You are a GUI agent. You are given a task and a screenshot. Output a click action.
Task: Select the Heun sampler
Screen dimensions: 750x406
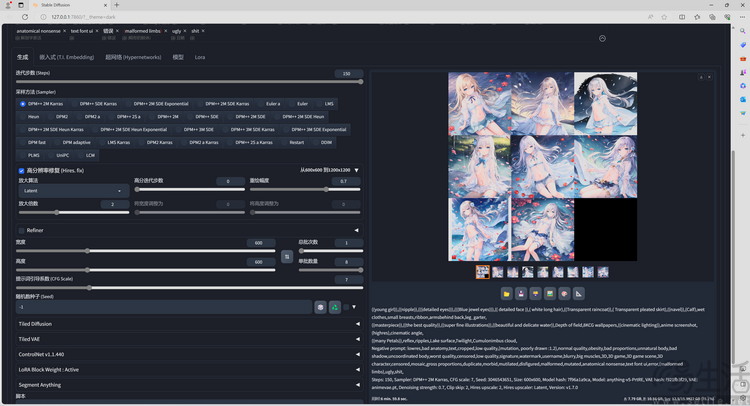pos(30,117)
